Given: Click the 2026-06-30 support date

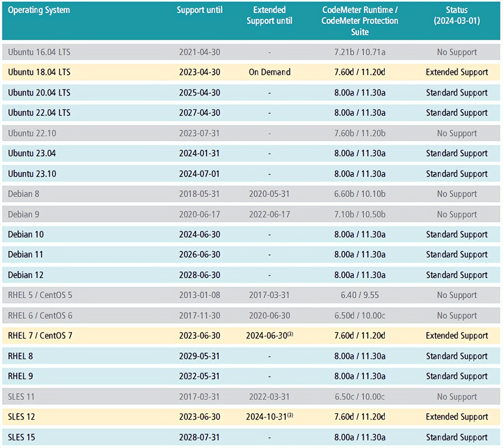Looking at the screenshot, I should pos(200,255).
